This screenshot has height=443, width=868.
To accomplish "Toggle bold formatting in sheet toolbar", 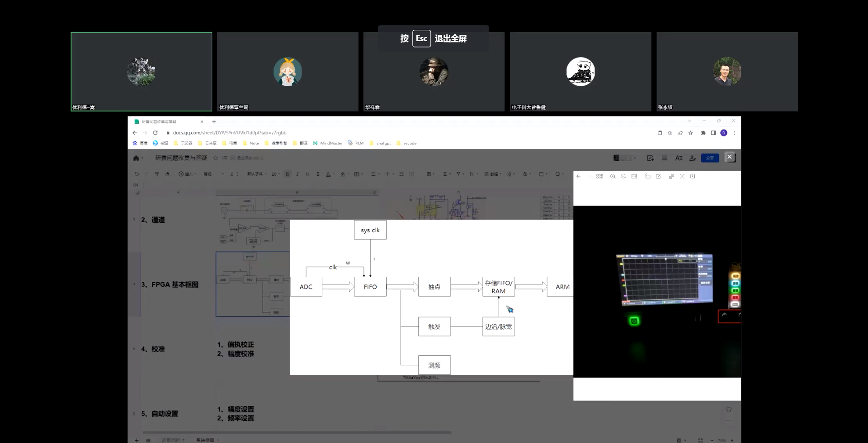I will pos(287,174).
